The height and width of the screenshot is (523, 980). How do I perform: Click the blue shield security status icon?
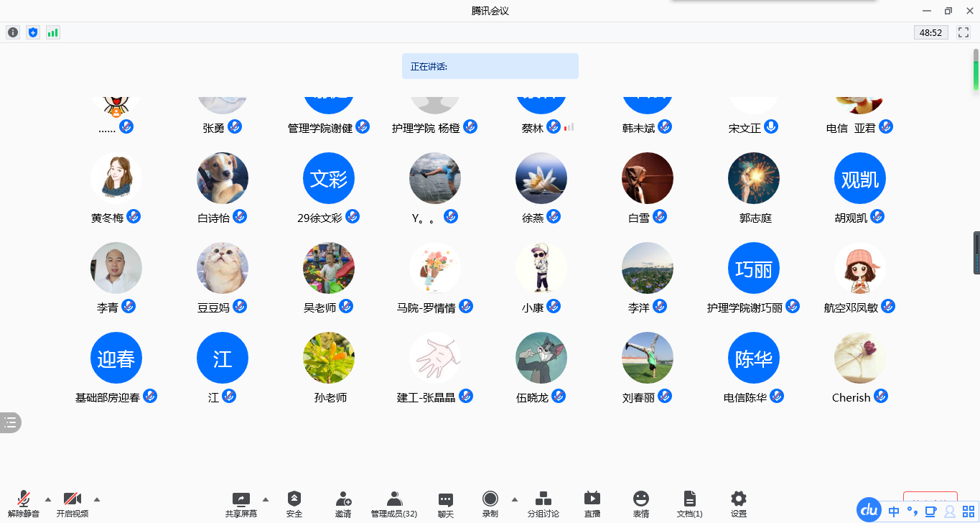pos(32,32)
